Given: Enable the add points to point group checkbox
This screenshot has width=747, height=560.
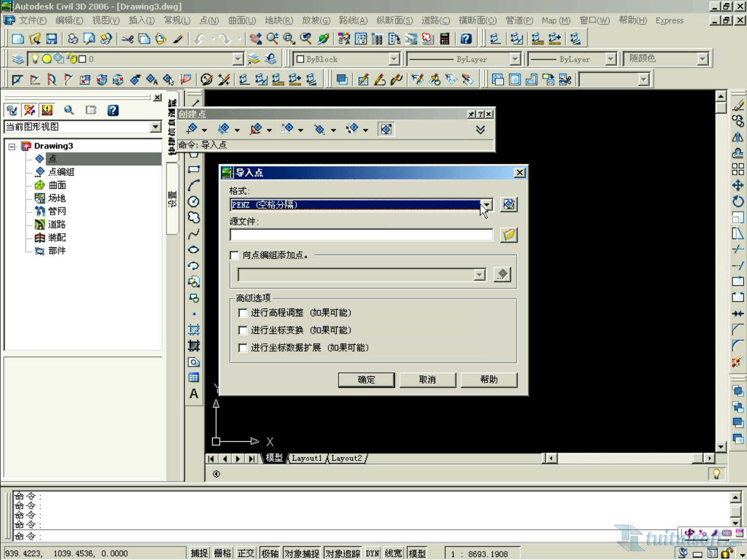Looking at the screenshot, I should tap(234, 255).
